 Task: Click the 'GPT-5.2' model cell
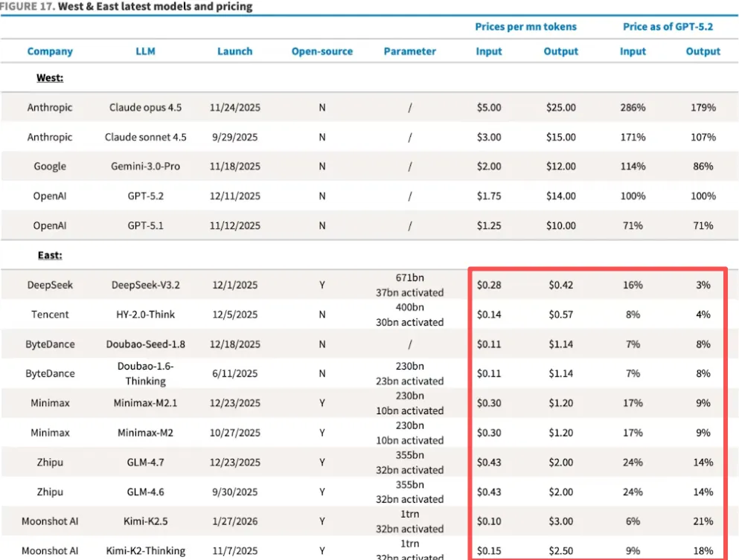[x=145, y=196]
